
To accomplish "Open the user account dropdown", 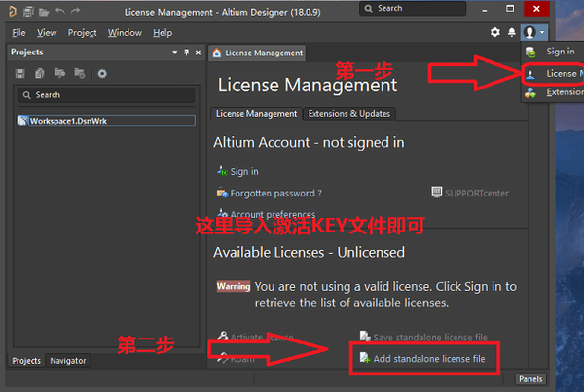I will (x=534, y=32).
